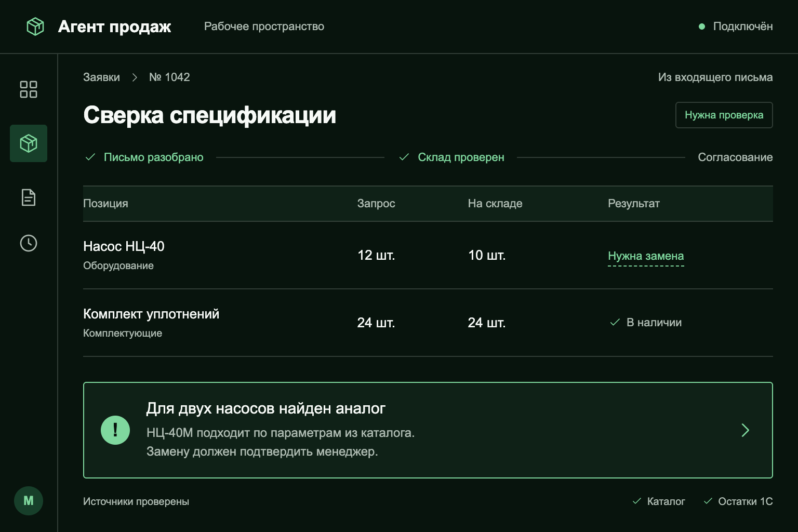The height and width of the screenshot is (532, 798).
Task: Go to the Согласование step
Action: (x=735, y=157)
